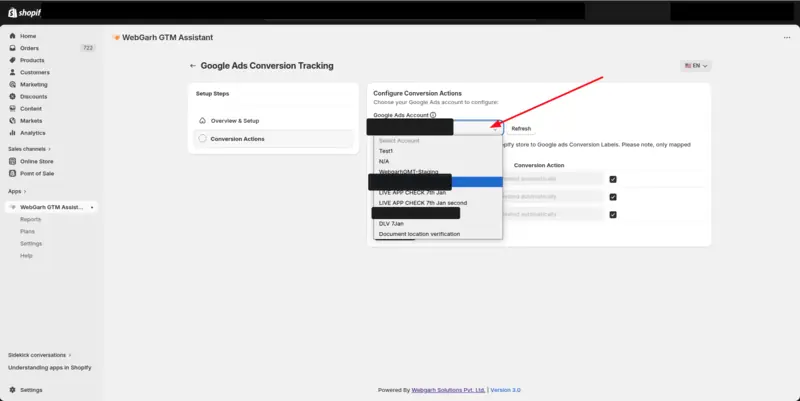Click the pin dot beside WebGarh GTM Assist
The width and height of the screenshot is (800, 401).
(92, 208)
